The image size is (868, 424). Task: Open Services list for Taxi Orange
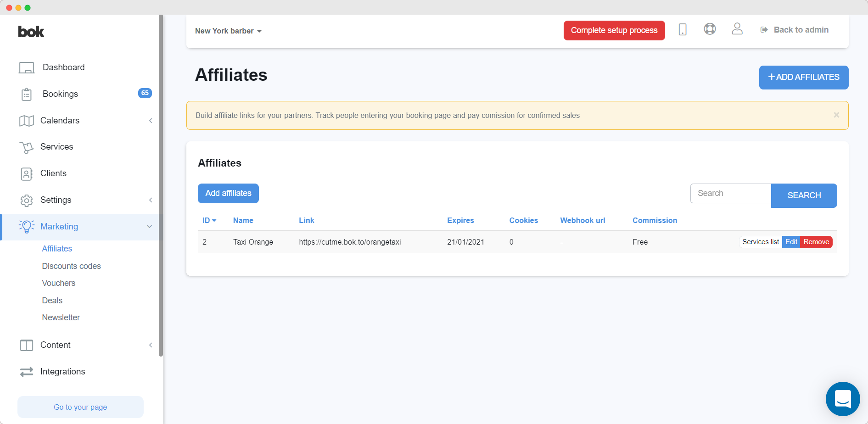[x=761, y=242]
